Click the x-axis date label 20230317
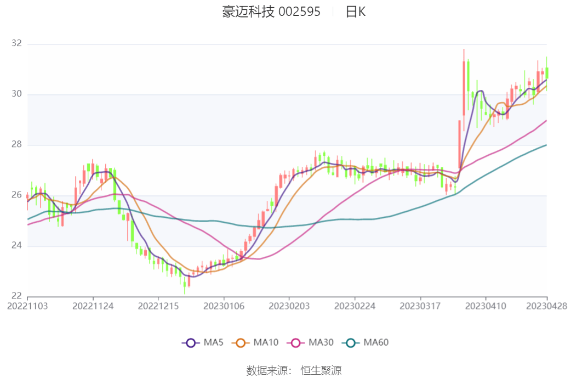 [x=420, y=306]
